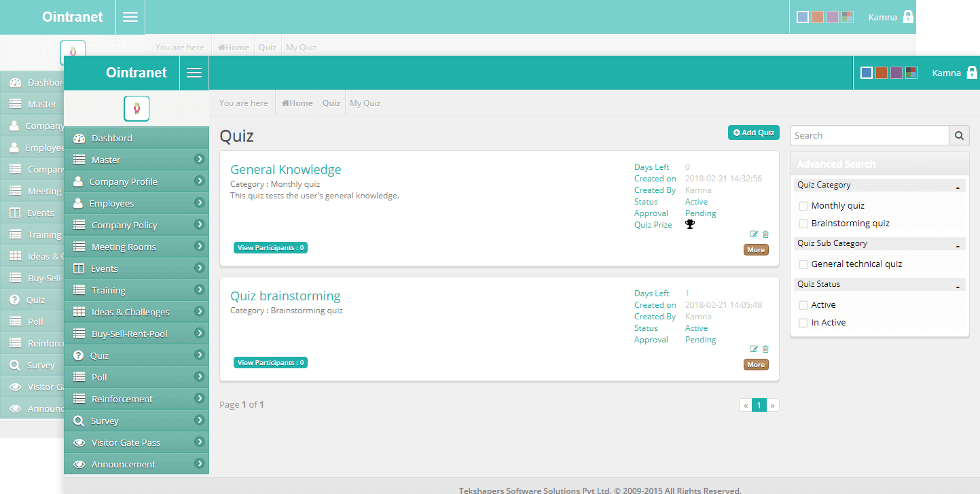The width and height of the screenshot is (980, 494).
Task: Open Meeting Rooms in the front sidebar
Action: [124, 247]
